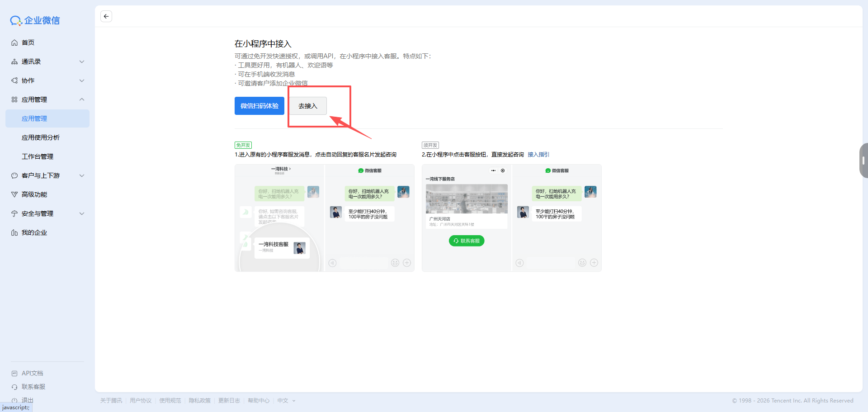Click the 微信扫码体验 button
868x412 pixels.
[x=259, y=106]
